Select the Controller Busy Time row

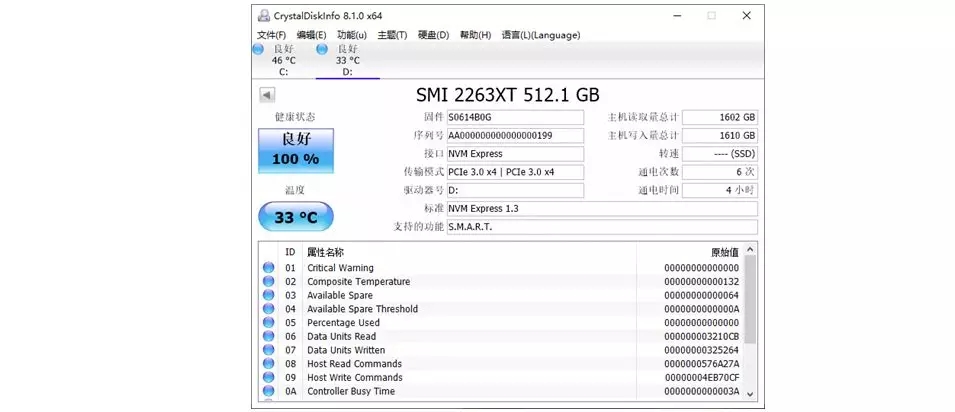[x=501, y=391]
